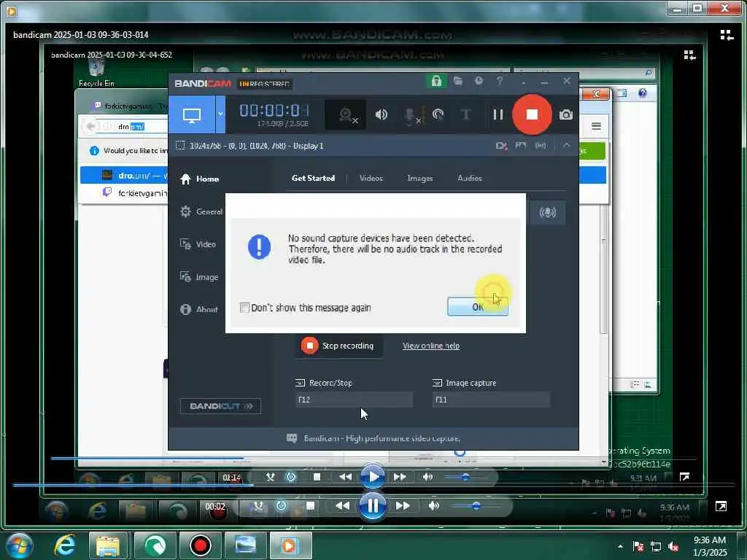
Task: Adjust the inner player volume slider
Action: pyautogui.click(x=465, y=477)
